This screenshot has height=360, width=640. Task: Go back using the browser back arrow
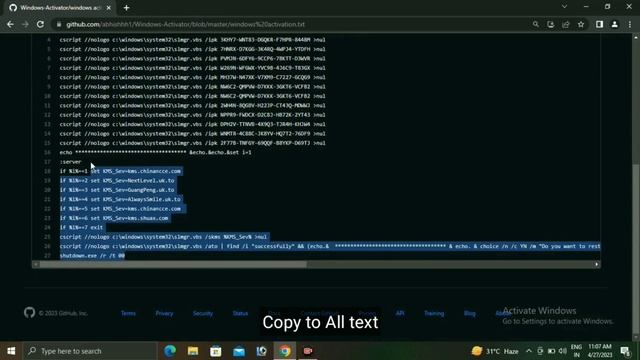pyautogui.click(x=10, y=24)
